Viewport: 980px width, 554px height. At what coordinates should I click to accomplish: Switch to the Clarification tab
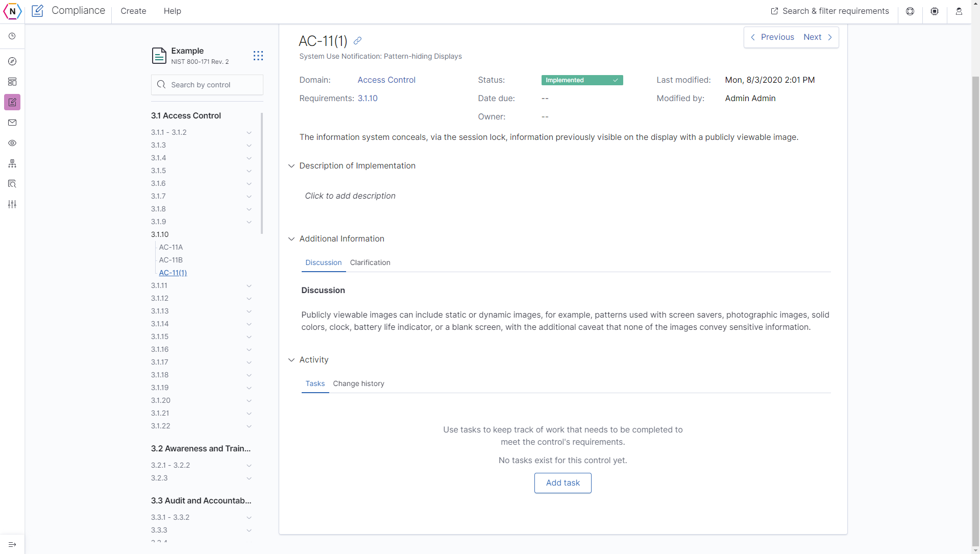[370, 262]
